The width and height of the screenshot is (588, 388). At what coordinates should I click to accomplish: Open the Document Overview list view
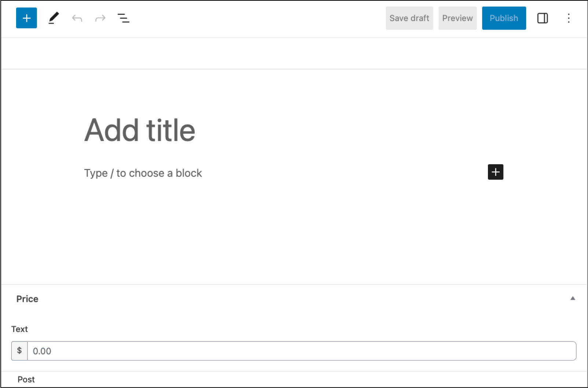tap(124, 18)
